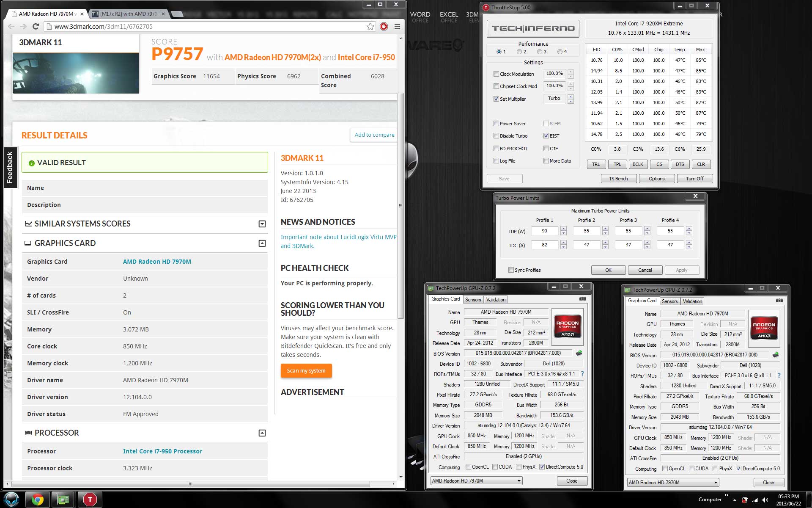Screen dimensions: 812x508
Task: Expand Similar Systems Scores section
Action: click(x=262, y=224)
